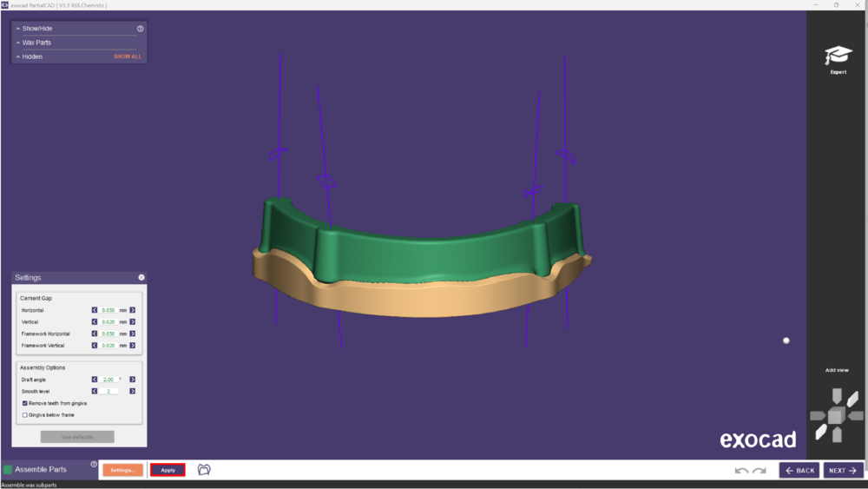Image resolution: width=868 pixels, height=489 pixels.
Task: Click SHOW ALL in Hidden row
Action: point(128,56)
